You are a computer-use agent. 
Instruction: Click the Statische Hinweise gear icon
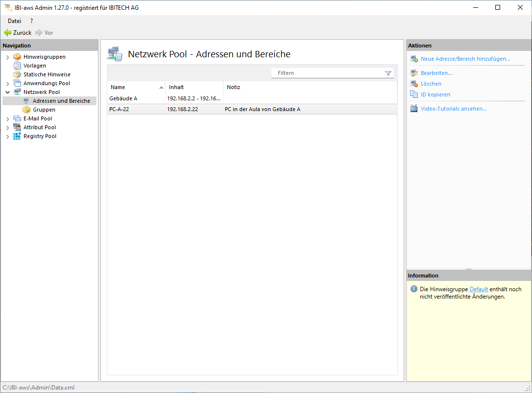(x=17, y=74)
